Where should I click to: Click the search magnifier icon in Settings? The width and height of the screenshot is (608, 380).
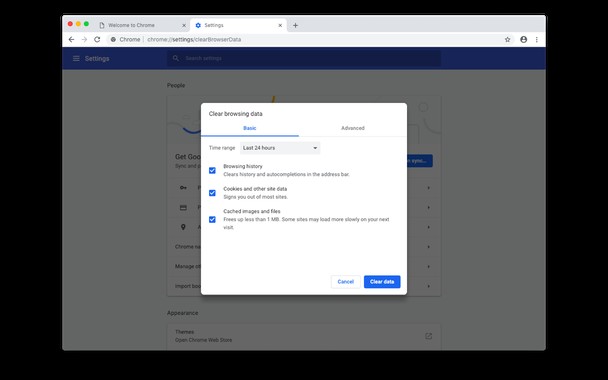pos(176,58)
